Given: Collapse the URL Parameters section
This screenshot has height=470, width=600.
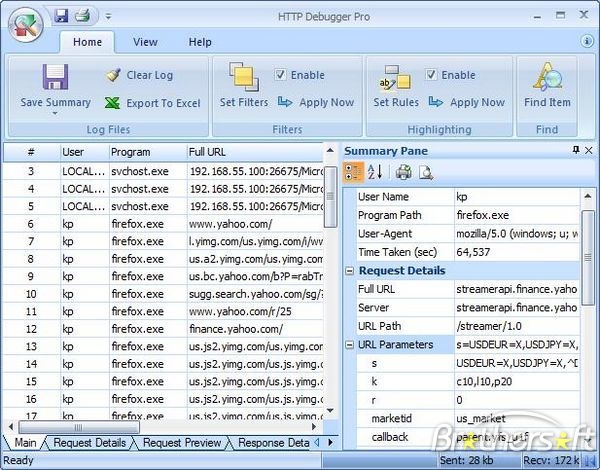Looking at the screenshot, I should coord(349,345).
